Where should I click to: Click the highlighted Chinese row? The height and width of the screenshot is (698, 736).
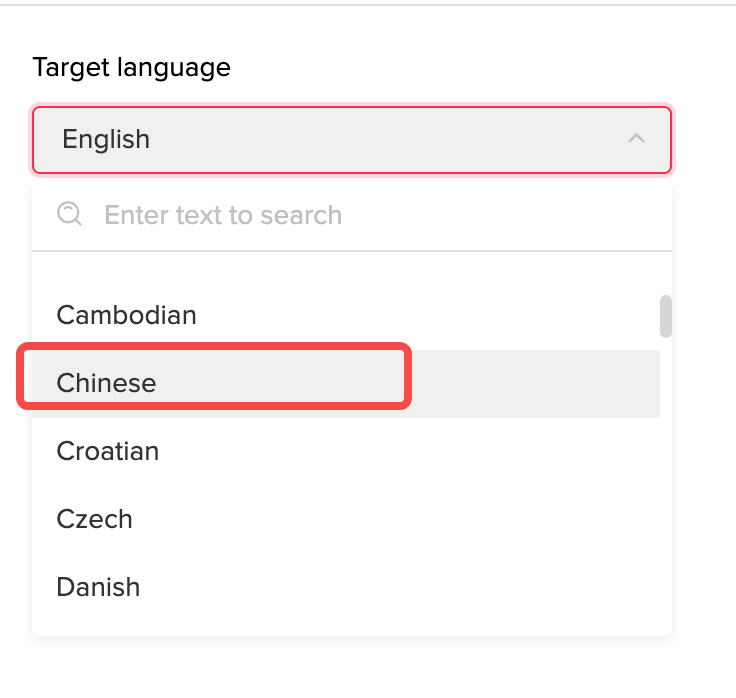(340, 383)
